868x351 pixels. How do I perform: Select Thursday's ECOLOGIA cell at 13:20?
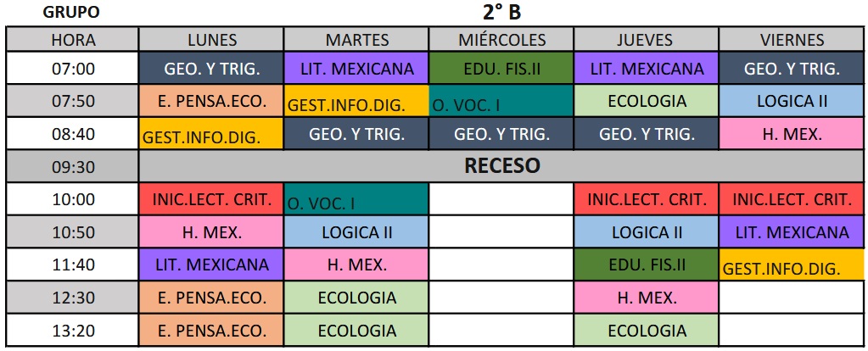(x=647, y=330)
